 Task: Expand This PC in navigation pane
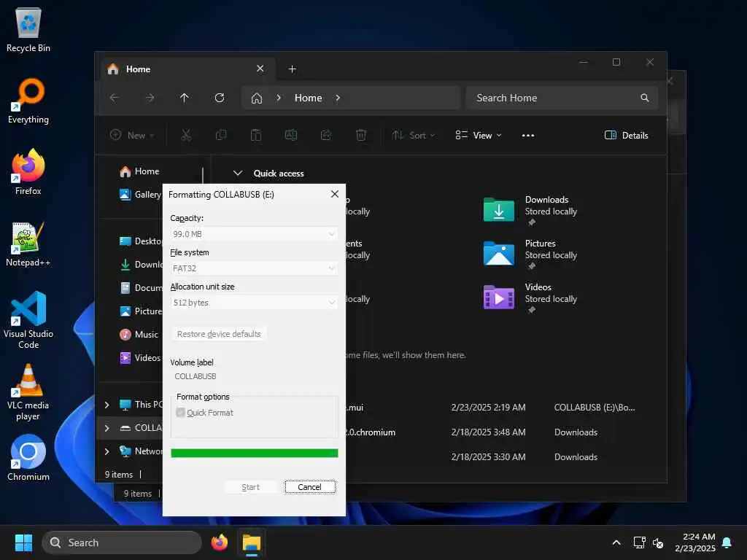click(x=107, y=405)
